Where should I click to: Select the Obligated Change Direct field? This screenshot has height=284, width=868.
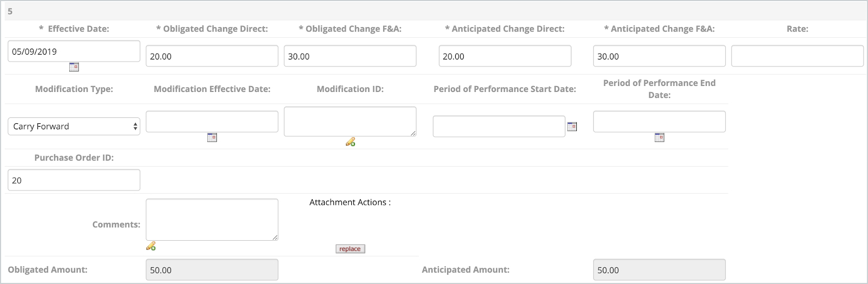[212, 56]
